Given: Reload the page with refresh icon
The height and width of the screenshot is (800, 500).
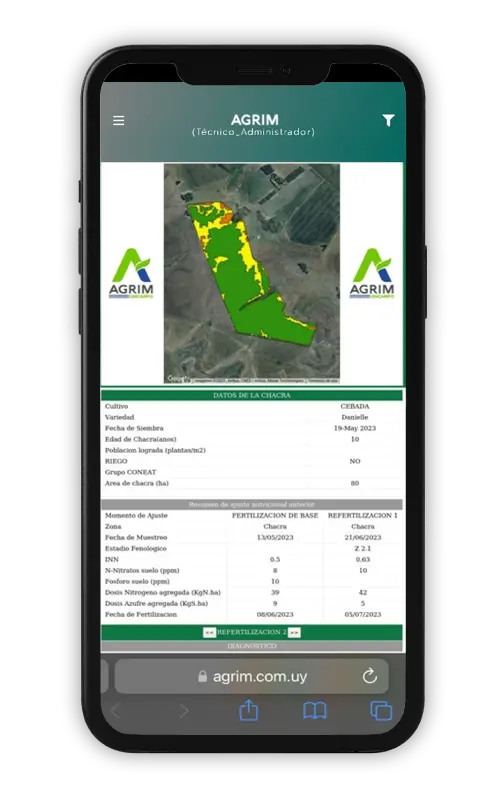Looking at the screenshot, I should (x=369, y=677).
